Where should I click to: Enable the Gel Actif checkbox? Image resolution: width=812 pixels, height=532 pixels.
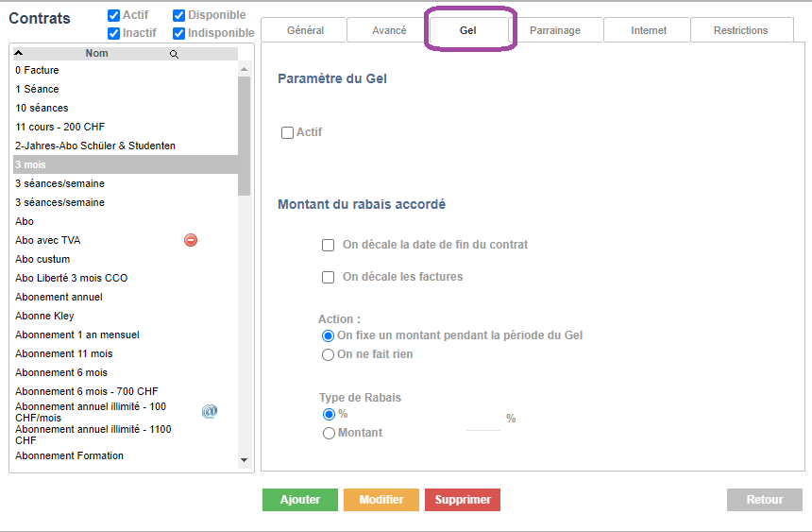pos(287,133)
